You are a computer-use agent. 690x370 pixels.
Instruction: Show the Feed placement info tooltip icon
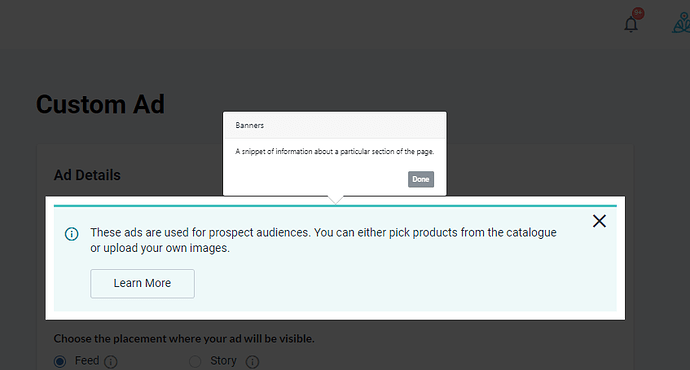(111, 362)
